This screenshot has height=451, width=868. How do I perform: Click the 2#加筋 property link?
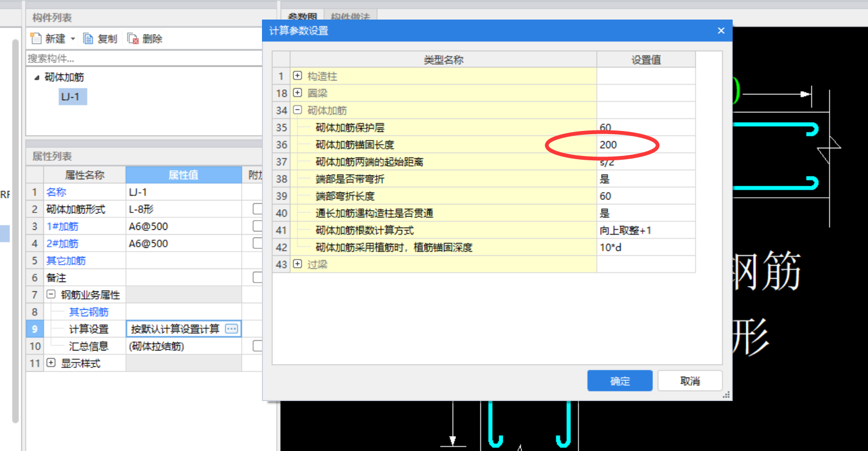63,243
